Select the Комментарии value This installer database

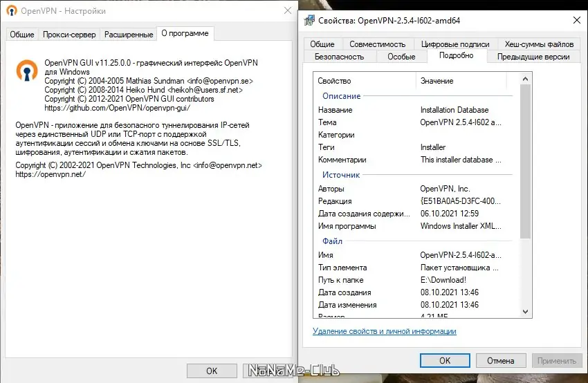(x=461, y=160)
